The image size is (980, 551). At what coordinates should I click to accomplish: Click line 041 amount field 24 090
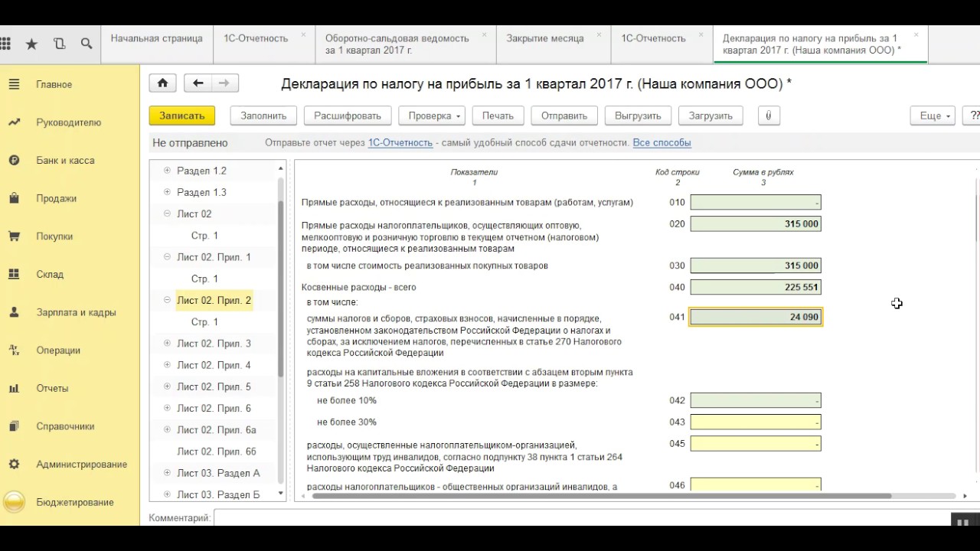click(756, 317)
